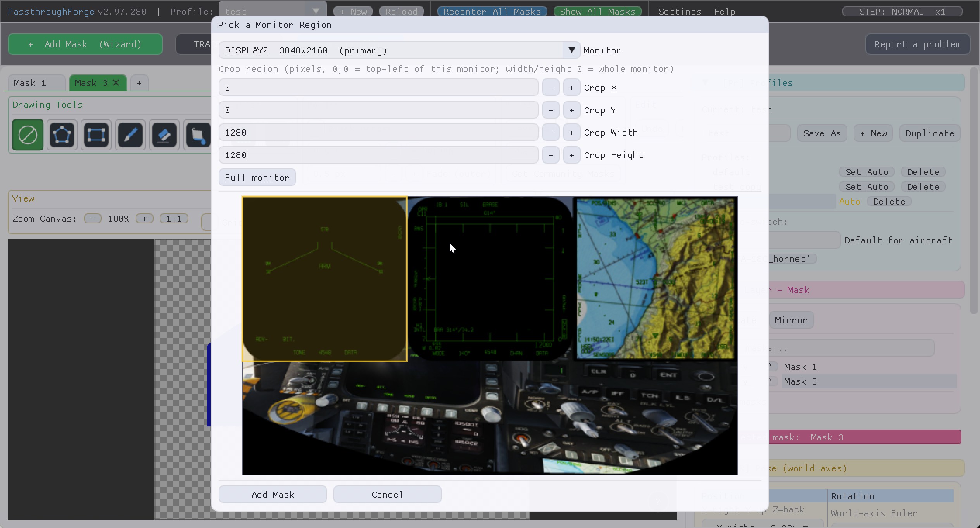Click the STEP: NORMAL x1 indicator
980x528 pixels.
tap(902, 12)
